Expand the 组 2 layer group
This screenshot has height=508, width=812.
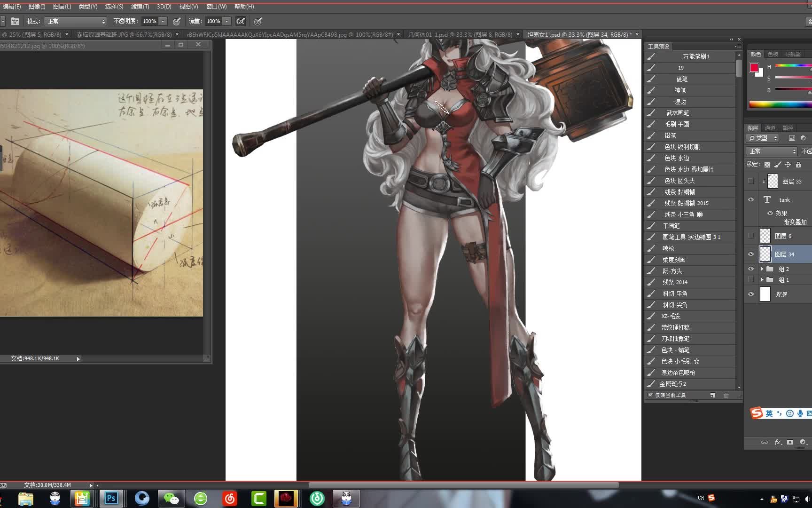click(x=762, y=269)
